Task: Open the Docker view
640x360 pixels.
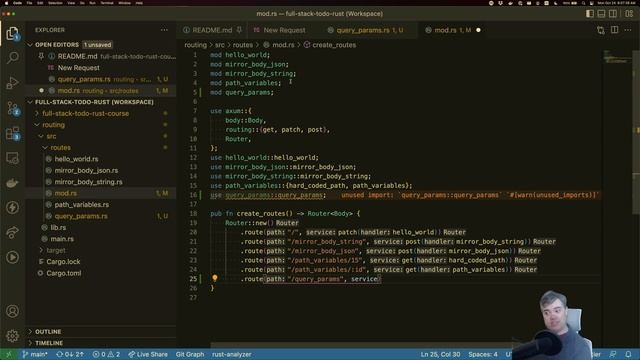Action: [x=12, y=183]
